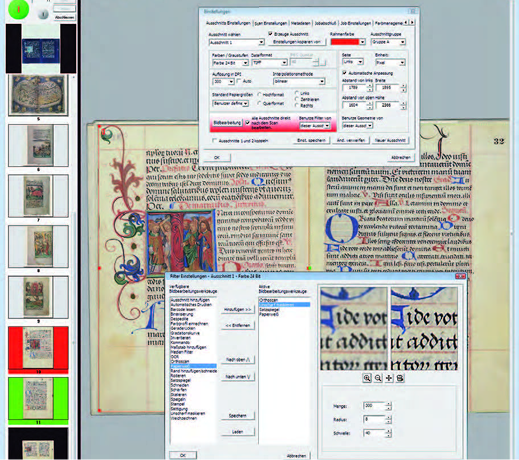The width and height of the screenshot is (519, 460).
Task: Toggle 'alle Ausschnitte direkt nach dem Scan bearbeiten' checkbox
Action: 248,122
